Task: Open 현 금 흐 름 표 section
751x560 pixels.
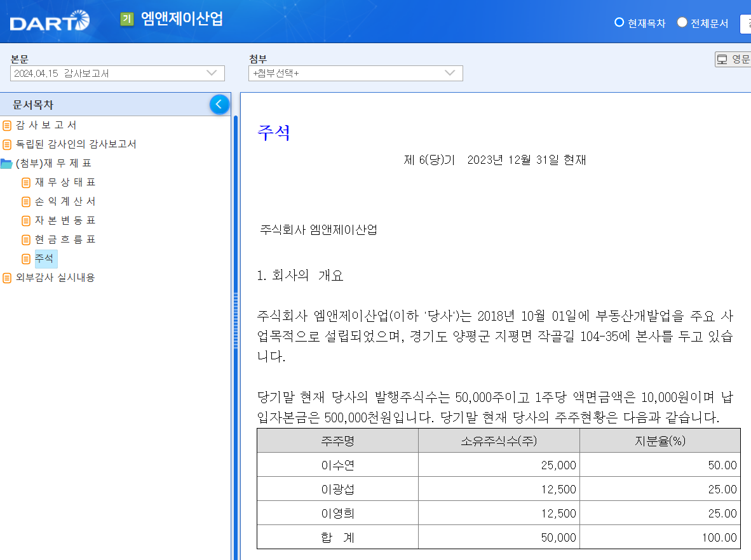Action: (65, 239)
